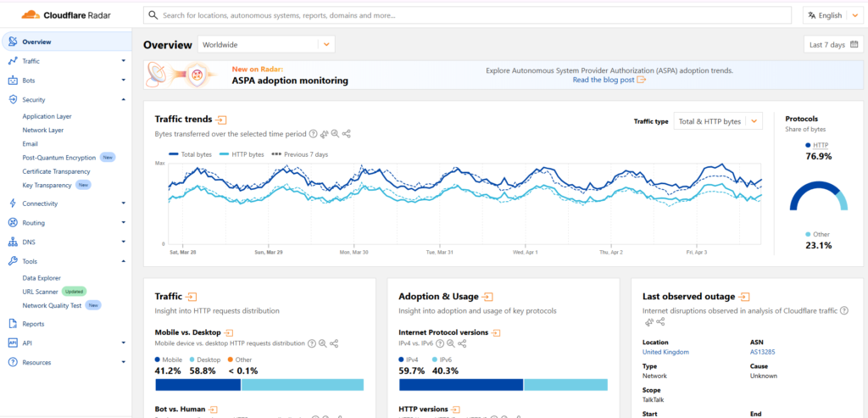Open Internet Protocol versions link icon

496,332
